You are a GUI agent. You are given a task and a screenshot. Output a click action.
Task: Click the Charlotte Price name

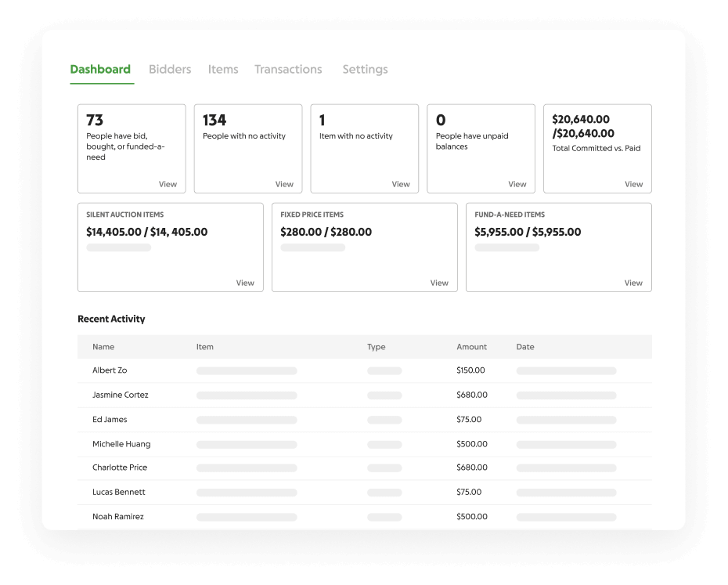pyautogui.click(x=120, y=468)
